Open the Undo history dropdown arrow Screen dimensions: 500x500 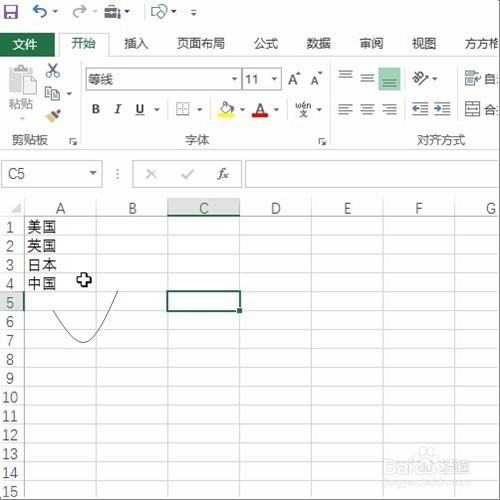[x=56, y=12]
